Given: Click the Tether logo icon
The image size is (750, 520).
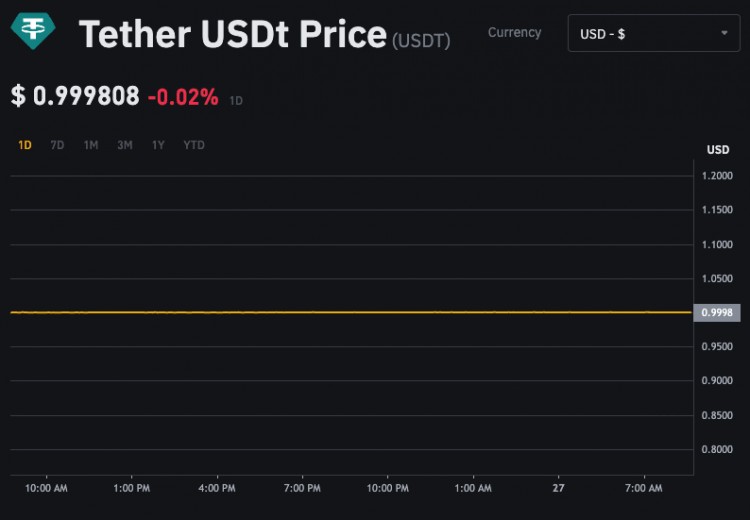Looking at the screenshot, I should 33,31.
